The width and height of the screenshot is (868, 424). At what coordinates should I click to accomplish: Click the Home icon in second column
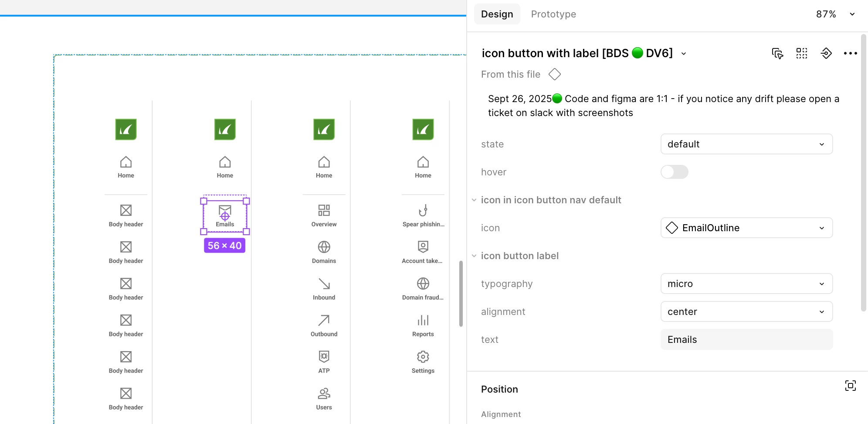pos(225,162)
